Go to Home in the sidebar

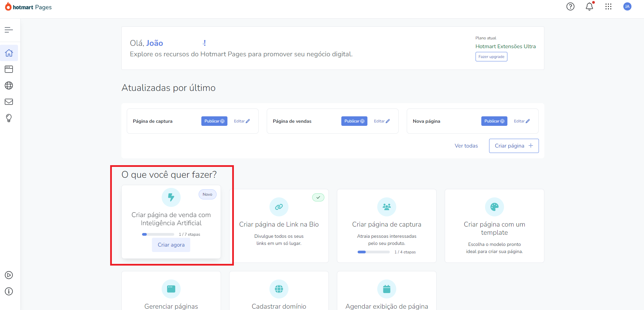coord(9,53)
